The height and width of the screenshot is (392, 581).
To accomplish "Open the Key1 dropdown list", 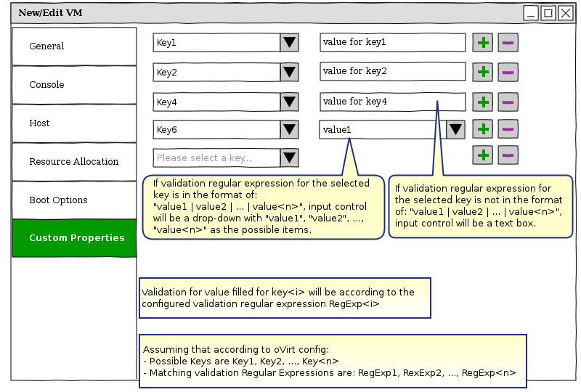I will 289,43.
